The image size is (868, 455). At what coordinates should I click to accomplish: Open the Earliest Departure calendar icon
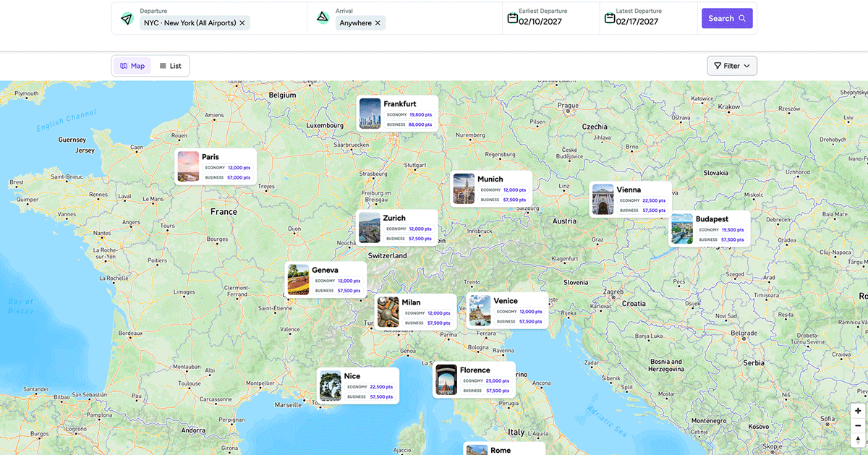pyautogui.click(x=512, y=18)
